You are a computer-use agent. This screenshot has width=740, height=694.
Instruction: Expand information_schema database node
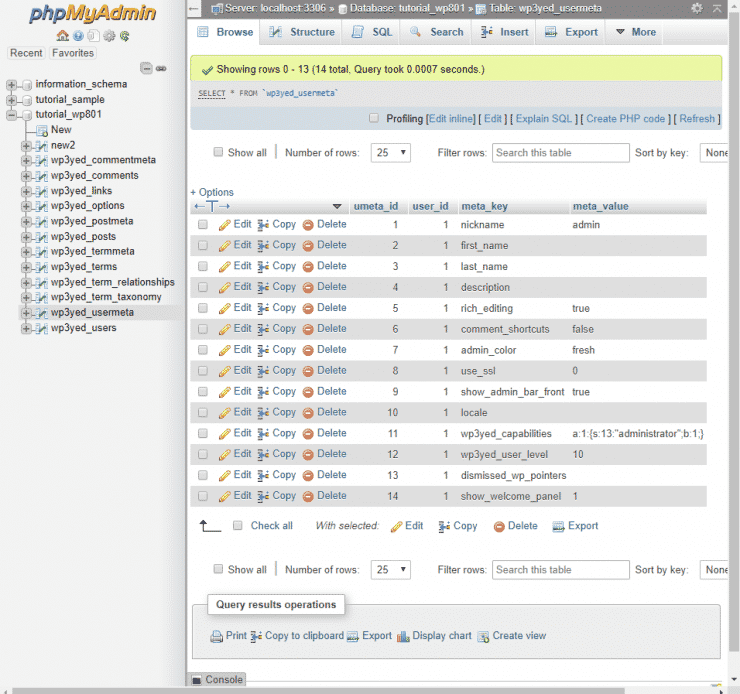(x=11, y=85)
